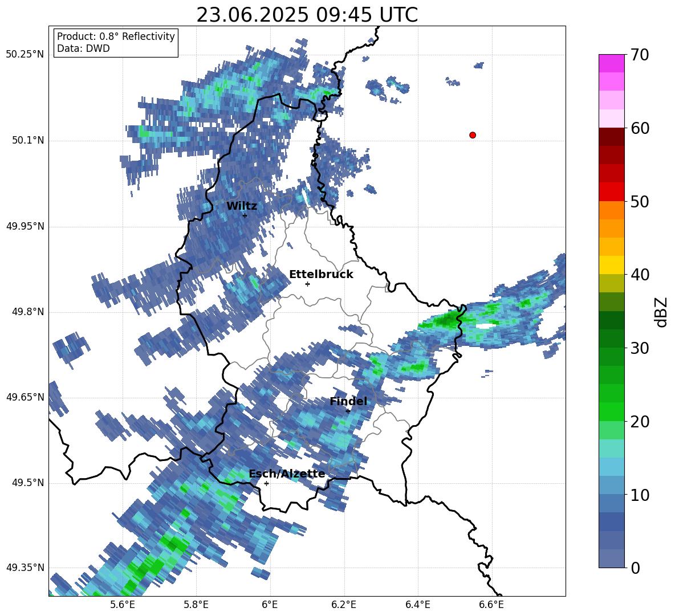Click the title '23.06.2025 09:45 UTC'
Viewport: 675px width, 616px height.
pyautogui.click(x=307, y=15)
